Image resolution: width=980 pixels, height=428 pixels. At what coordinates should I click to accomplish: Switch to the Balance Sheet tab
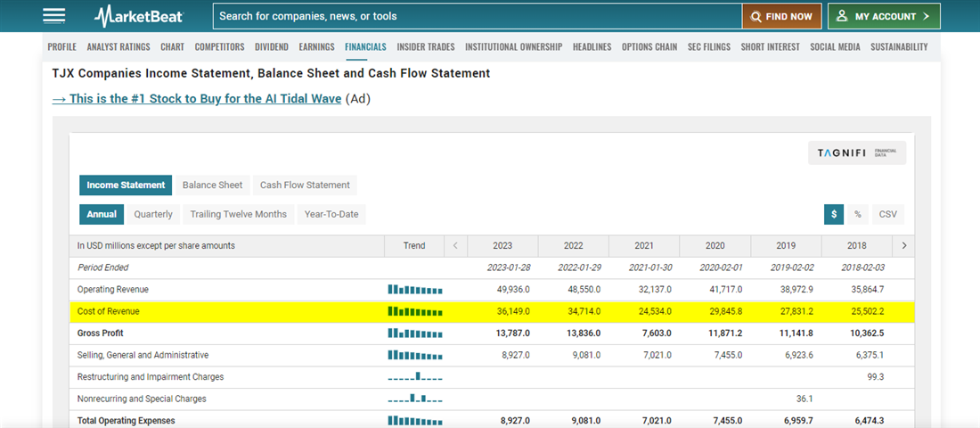[x=212, y=185]
